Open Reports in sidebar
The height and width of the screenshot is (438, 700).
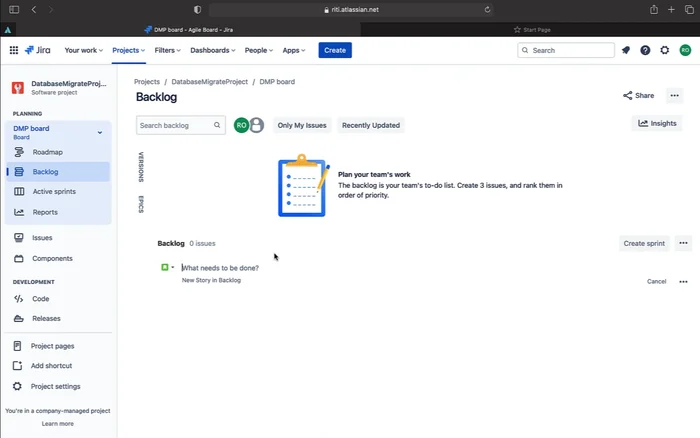click(x=58, y=212)
